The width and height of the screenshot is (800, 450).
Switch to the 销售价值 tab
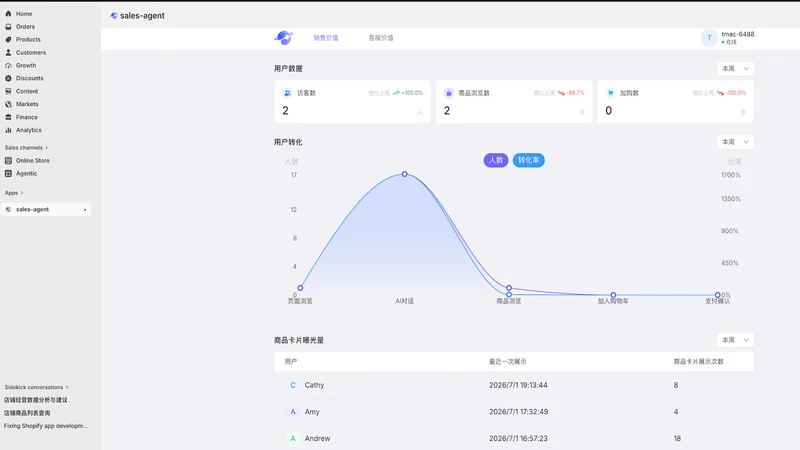(326, 38)
